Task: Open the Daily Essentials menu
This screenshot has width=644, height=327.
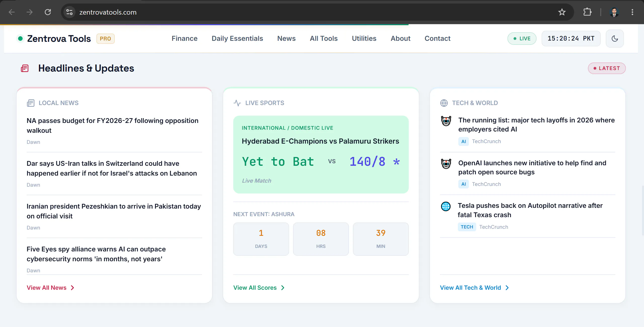Action: (x=237, y=39)
